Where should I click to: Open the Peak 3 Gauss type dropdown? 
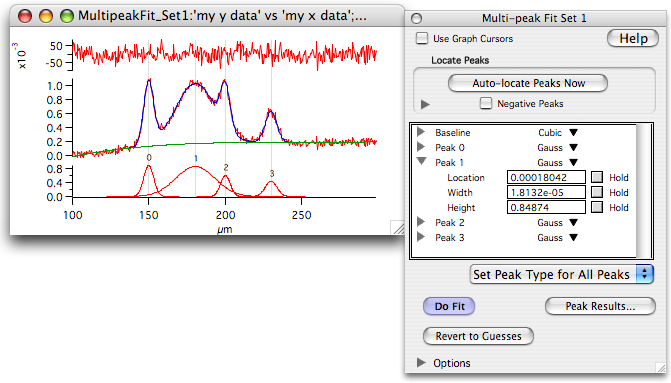pos(573,238)
